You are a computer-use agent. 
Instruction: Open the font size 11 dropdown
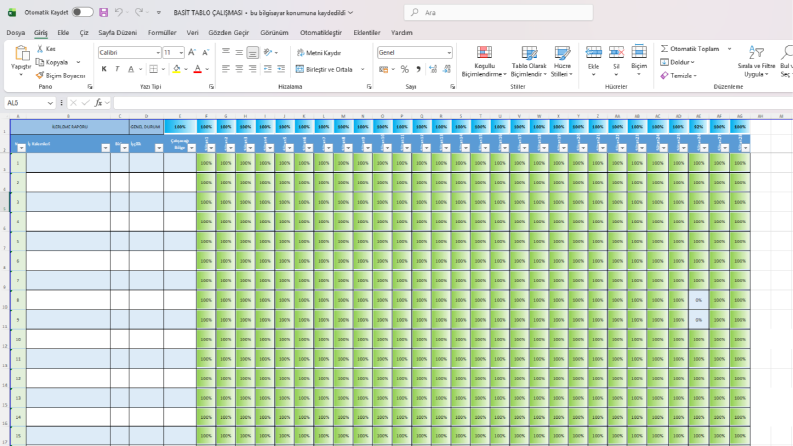(x=181, y=53)
